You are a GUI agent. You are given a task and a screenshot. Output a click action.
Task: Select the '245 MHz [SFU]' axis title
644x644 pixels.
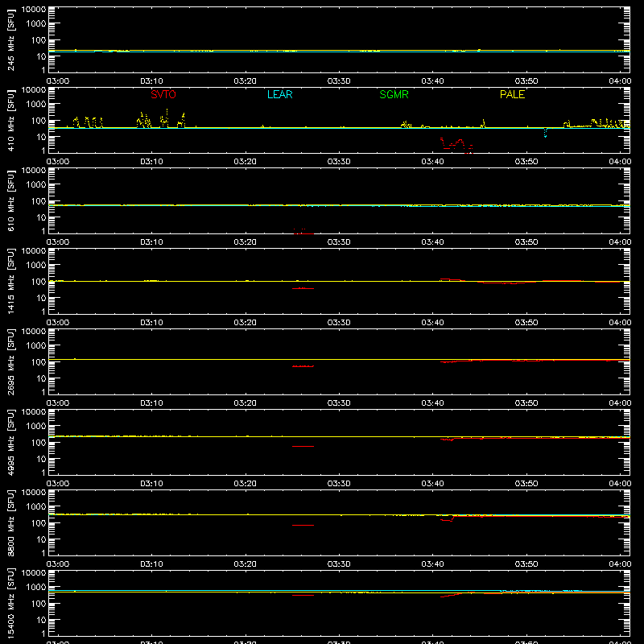click(x=11, y=39)
